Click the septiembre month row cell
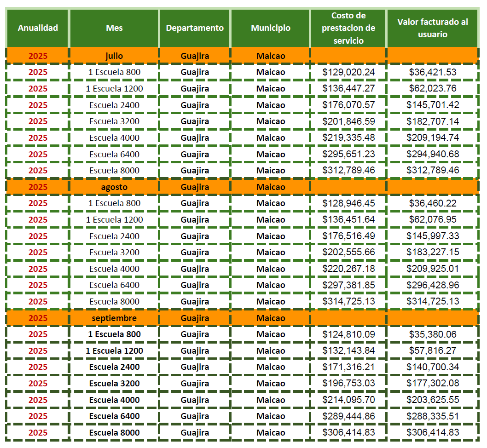Image resolution: width=487 pixels, height=448 pixels. 114,318
